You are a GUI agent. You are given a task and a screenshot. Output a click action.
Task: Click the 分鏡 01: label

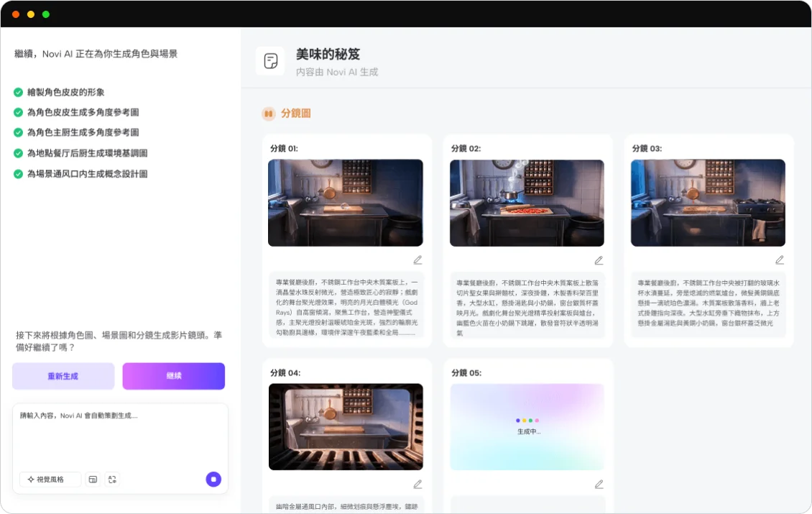point(284,148)
